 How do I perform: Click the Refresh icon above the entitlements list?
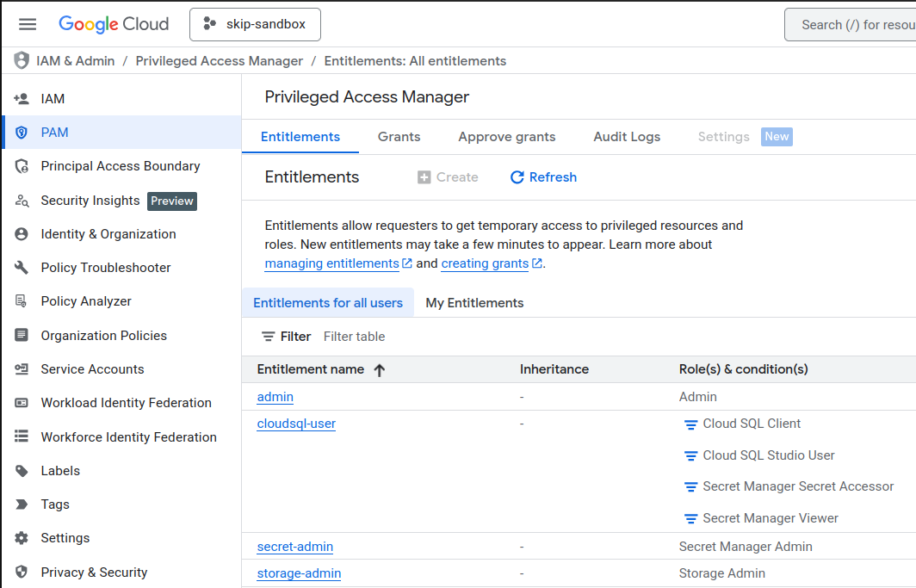(543, 176)
